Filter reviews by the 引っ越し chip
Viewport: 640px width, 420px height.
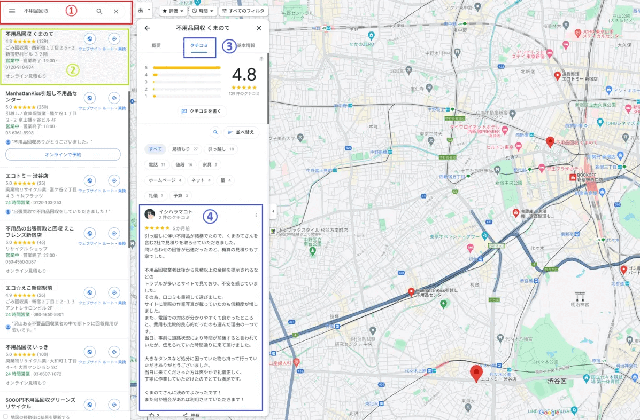point(220,149)
